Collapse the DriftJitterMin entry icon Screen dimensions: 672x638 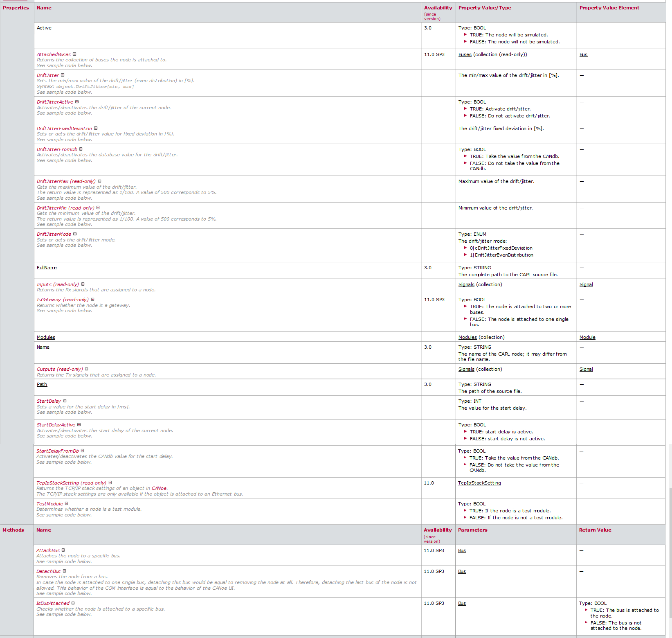pos(98,207)
